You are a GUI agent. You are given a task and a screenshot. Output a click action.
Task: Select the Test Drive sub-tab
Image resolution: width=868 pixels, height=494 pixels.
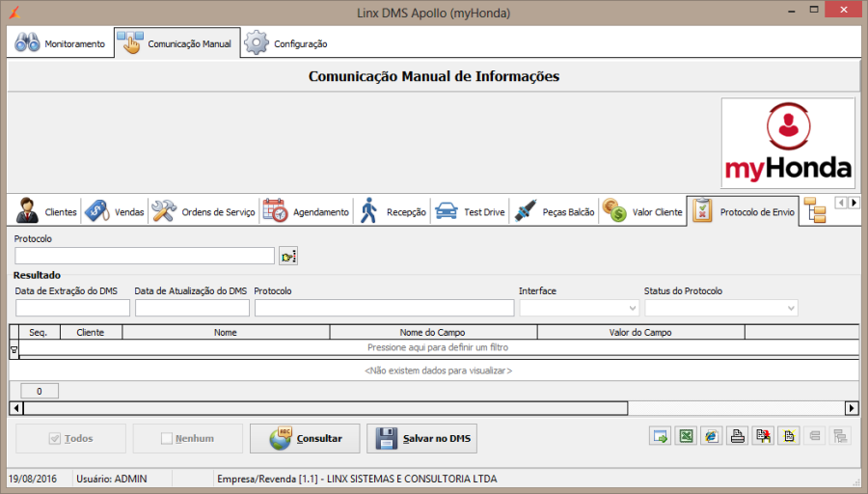pos(470,211)
